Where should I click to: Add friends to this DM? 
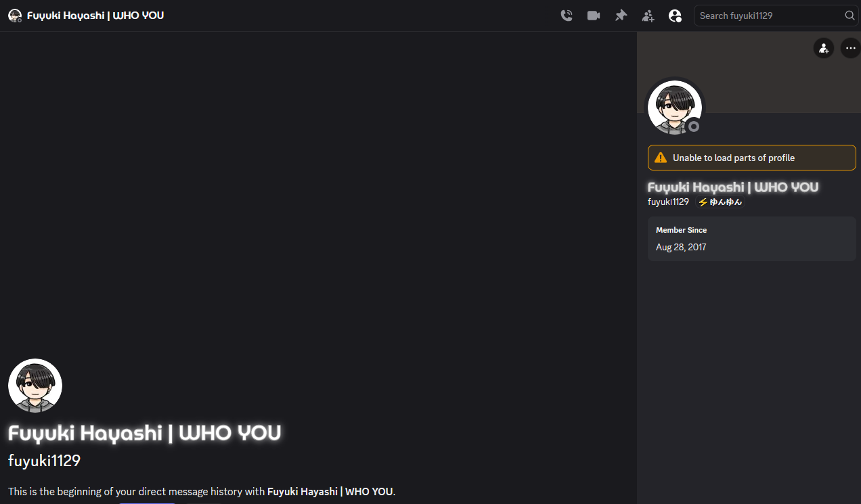648,16
